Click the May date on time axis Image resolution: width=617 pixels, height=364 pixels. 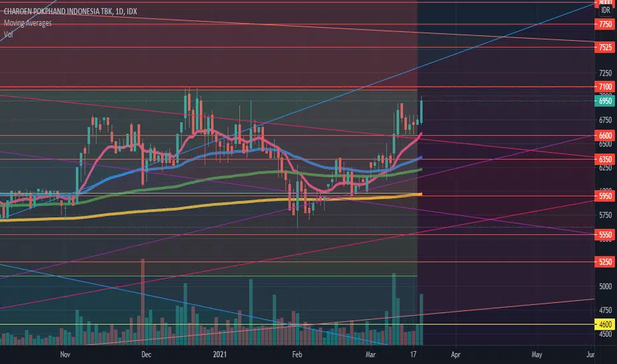click(x=537, y=355)
